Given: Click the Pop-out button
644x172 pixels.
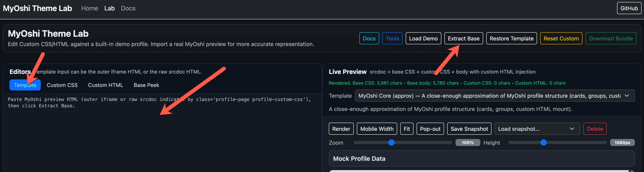Looking at the screenshot, I should click(430, 129).
